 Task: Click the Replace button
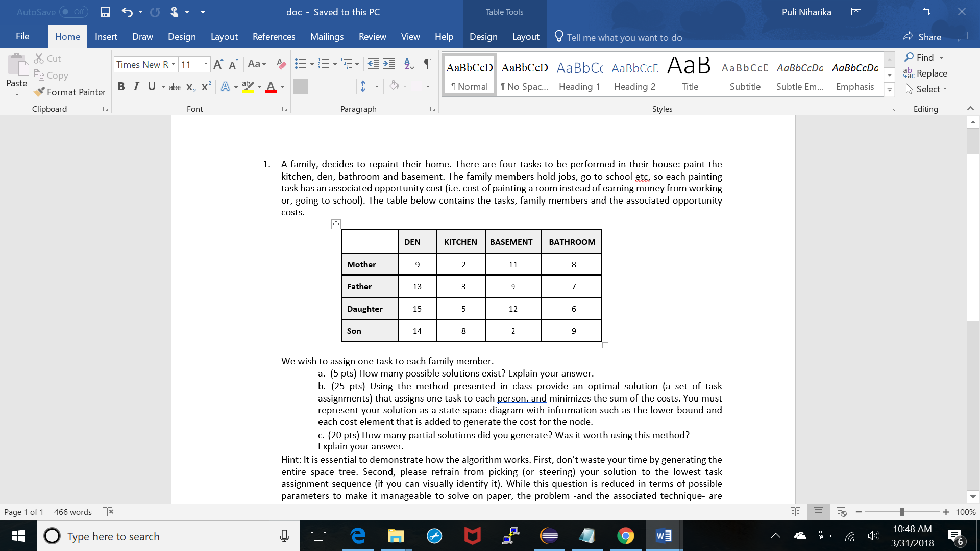[x=925, y=73]
